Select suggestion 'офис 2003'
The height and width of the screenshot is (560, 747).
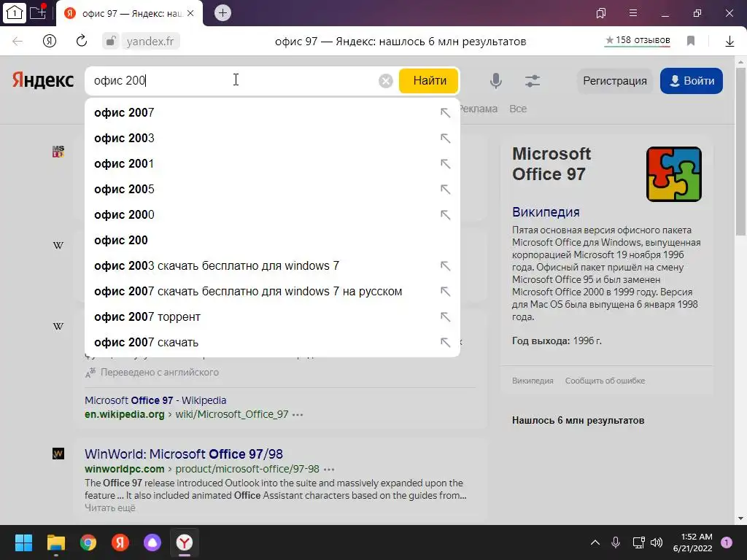coord(273,138)
